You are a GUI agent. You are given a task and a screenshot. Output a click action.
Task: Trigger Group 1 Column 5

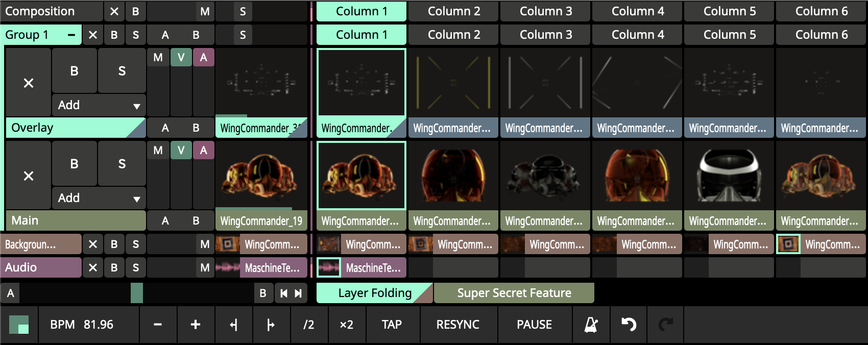tap(729, 35)
